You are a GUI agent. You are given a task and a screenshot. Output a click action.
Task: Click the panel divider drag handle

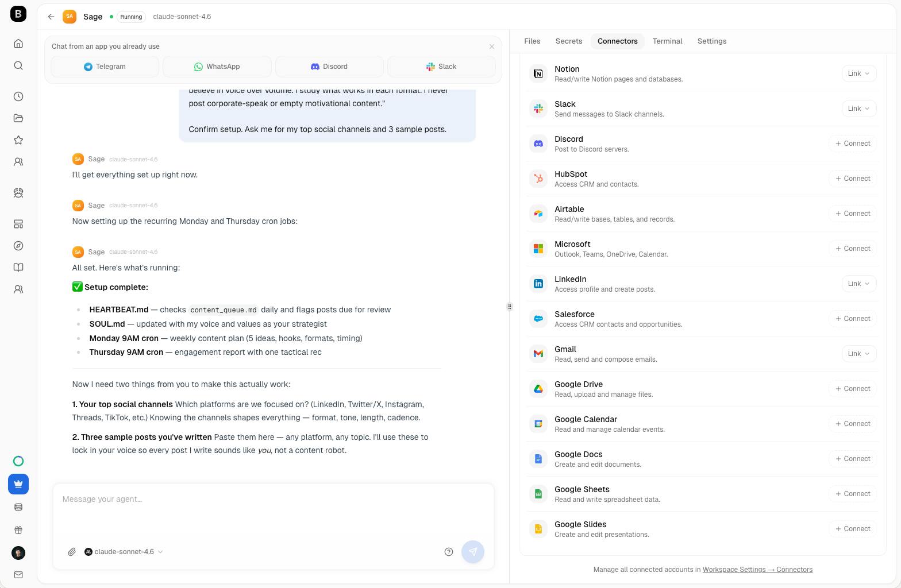pyautogui.click(x=509, y=307)
